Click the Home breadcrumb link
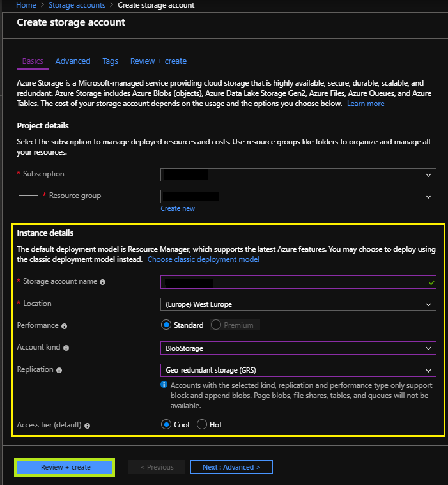Screen dimensions: 448x485 coord(26,5)
